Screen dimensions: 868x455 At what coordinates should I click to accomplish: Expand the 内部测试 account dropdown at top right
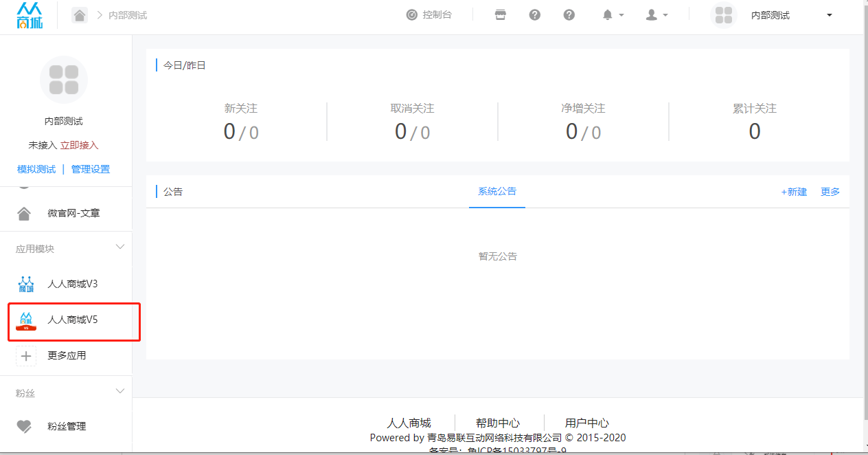829,15
